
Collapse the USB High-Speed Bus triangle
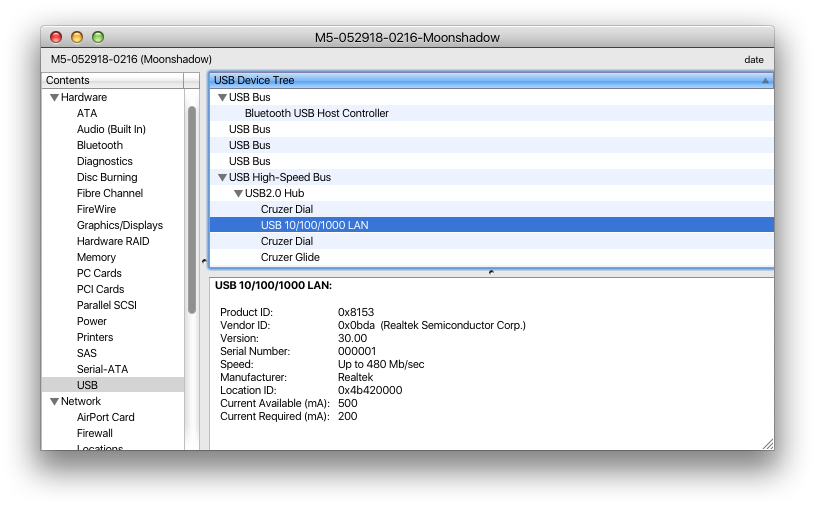pyautogui.click(x=222, y=178)
